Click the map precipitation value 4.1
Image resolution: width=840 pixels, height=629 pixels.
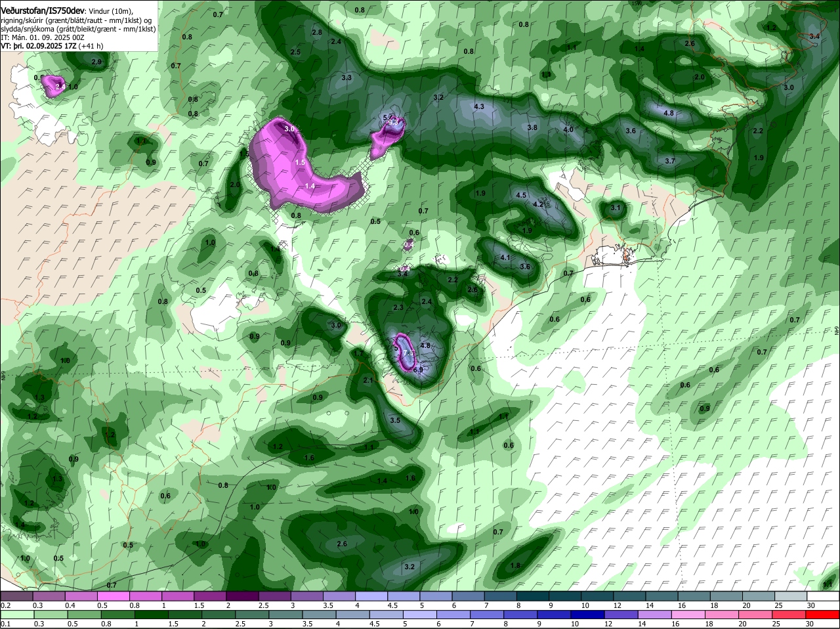pos(505,257)
